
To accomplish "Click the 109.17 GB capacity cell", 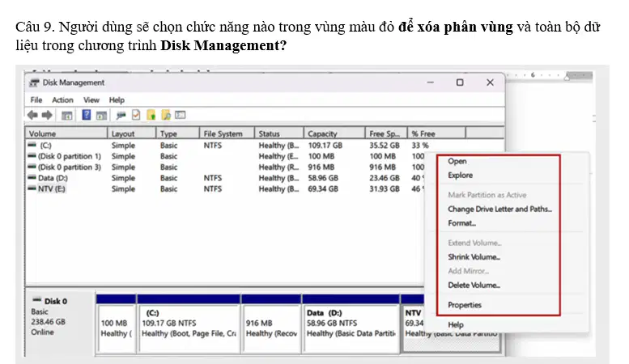I will coord(325,145).
